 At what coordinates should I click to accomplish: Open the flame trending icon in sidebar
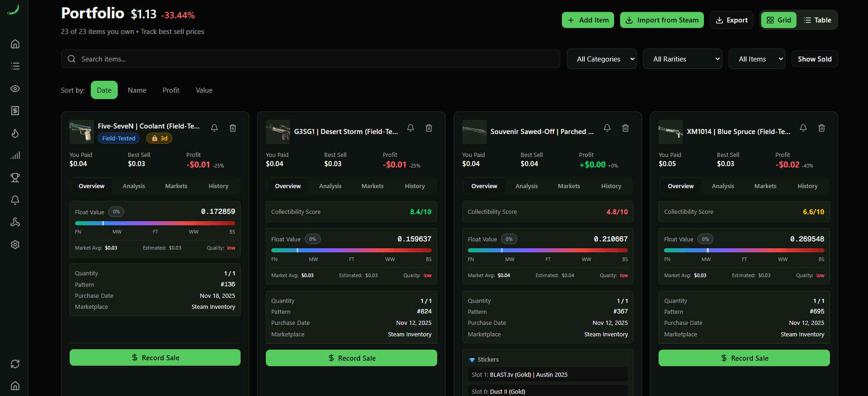tap(15, 133)
